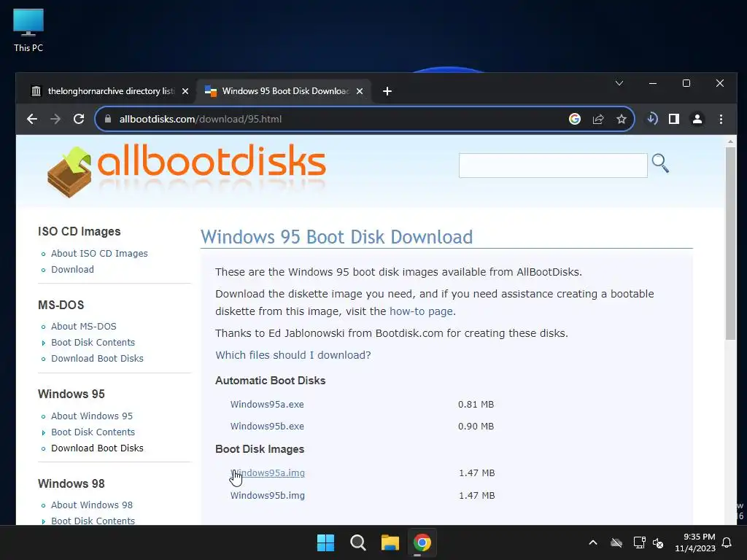
Task: Click the Automatic Boot Disks heading
Action: click(x=270, y=381)
